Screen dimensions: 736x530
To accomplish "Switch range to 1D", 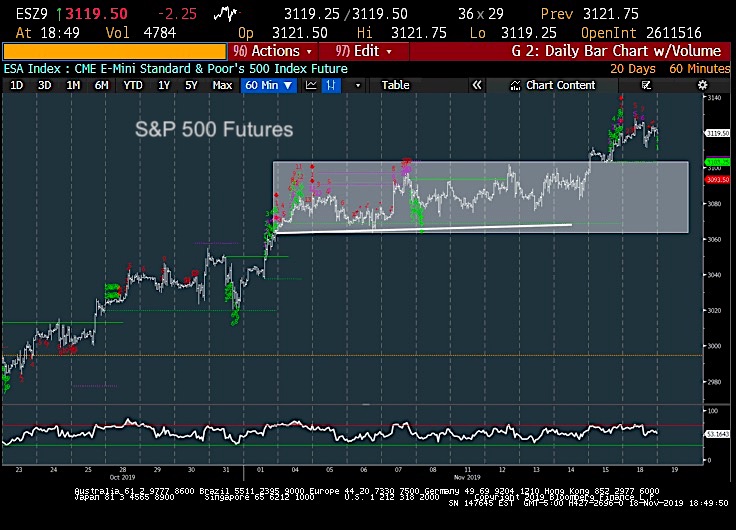I will point(16,85).
